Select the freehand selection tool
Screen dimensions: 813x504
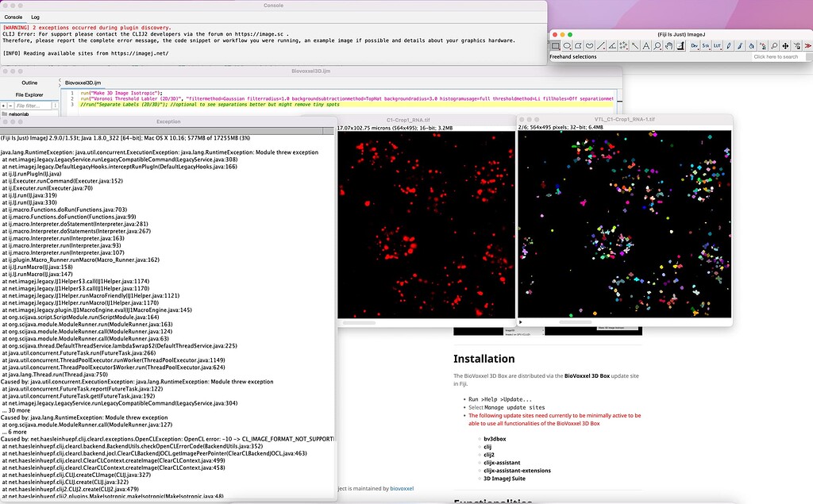588,47
